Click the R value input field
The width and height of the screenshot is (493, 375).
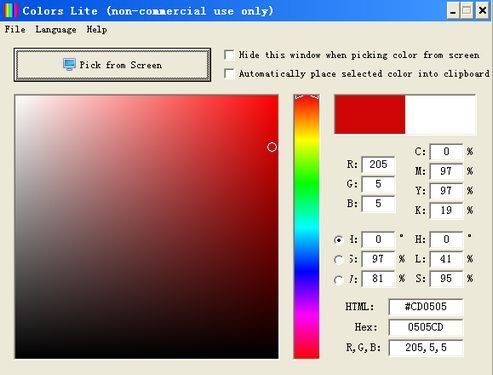click(x=378, y=164)
